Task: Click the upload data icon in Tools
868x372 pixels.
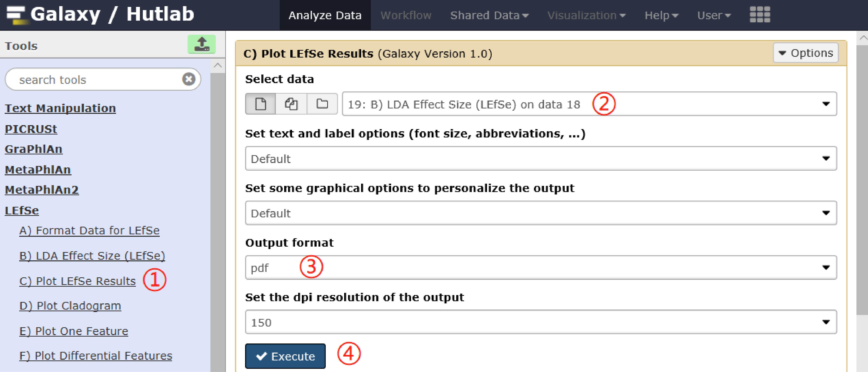Action: click(202, 45)
